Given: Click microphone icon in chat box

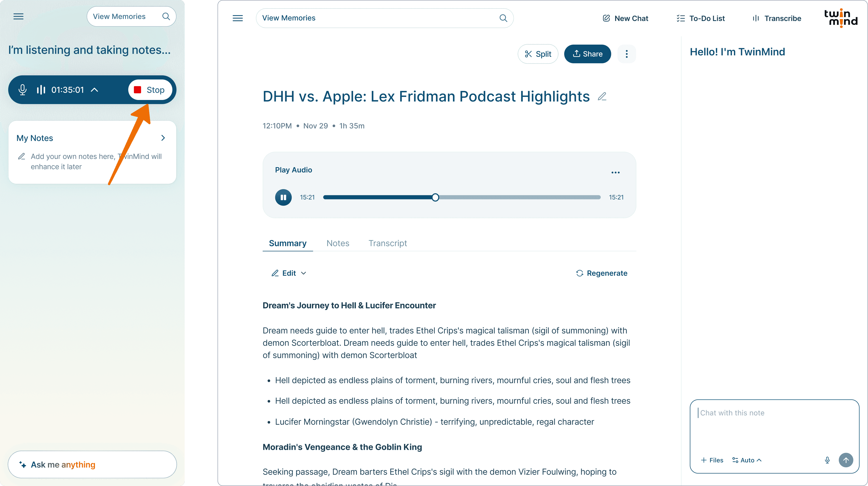Looking at the screenshot, I should (x=827, y=460).
